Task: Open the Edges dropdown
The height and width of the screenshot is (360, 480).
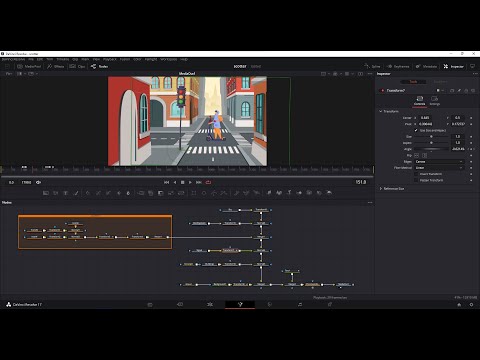Action: tap(439, 162)
